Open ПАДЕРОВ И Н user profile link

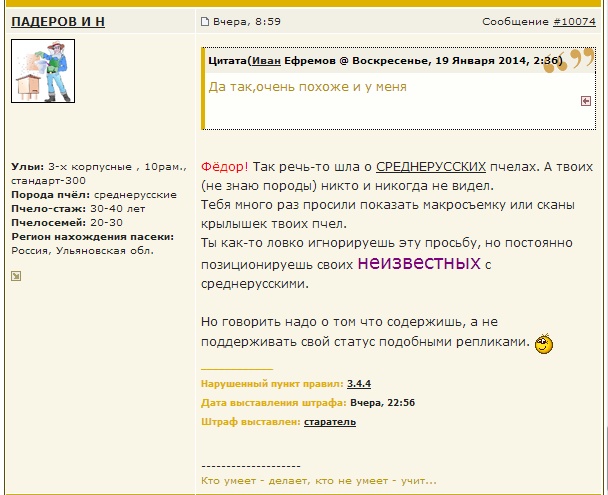coord(58,22)
